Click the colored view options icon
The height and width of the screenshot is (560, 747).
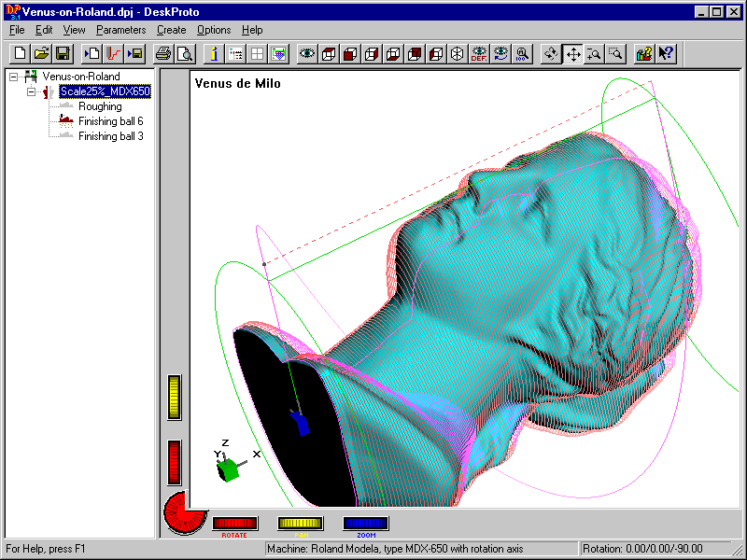[x=278, y=53]
